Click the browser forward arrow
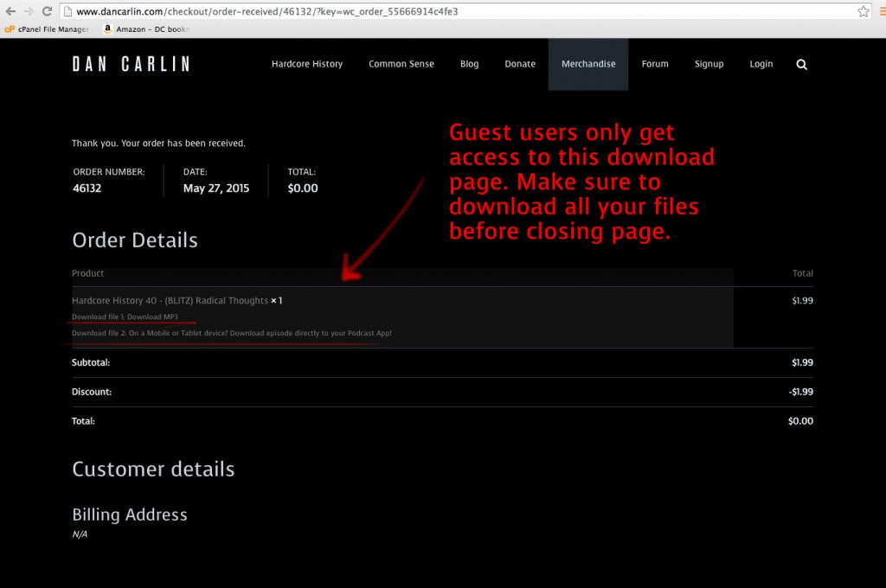The image size is (886, 588). [28, 11]
